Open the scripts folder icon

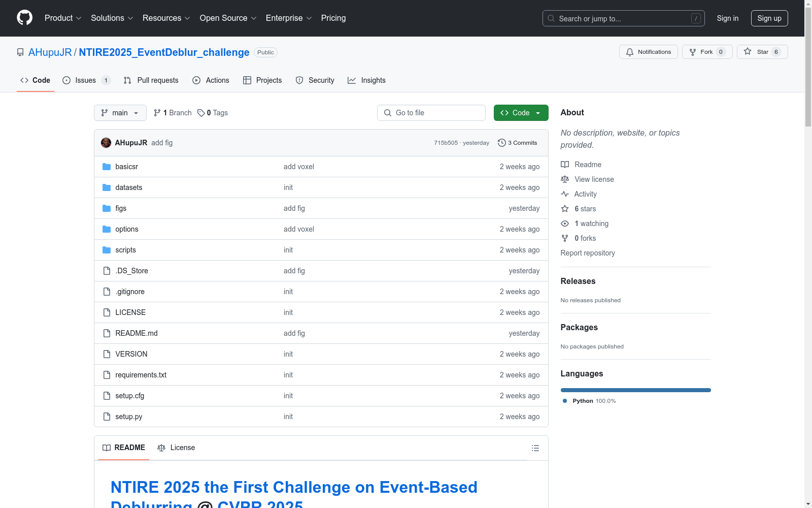[107, 250]
